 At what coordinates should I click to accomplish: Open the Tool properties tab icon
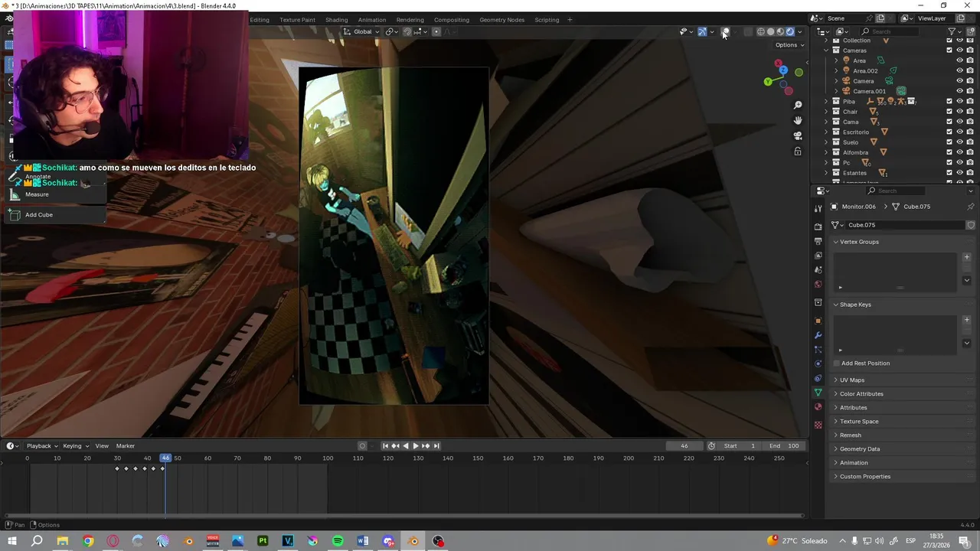[x=818, y=209]
